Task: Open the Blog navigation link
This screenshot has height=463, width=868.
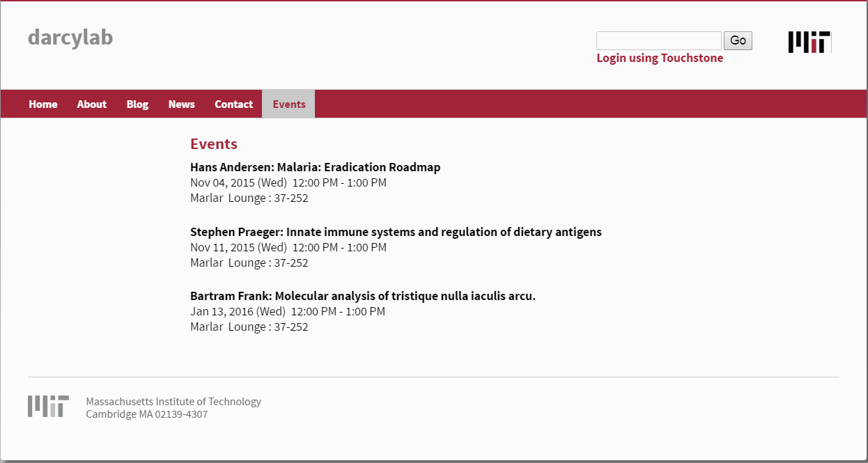Action: click(137, 104)
